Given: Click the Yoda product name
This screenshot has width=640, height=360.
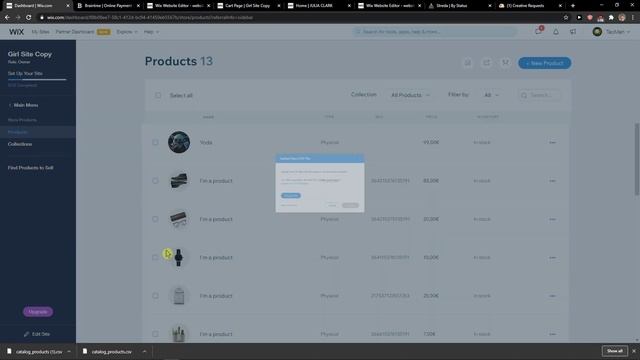Looking at the screenshot, I should (206, 142).
